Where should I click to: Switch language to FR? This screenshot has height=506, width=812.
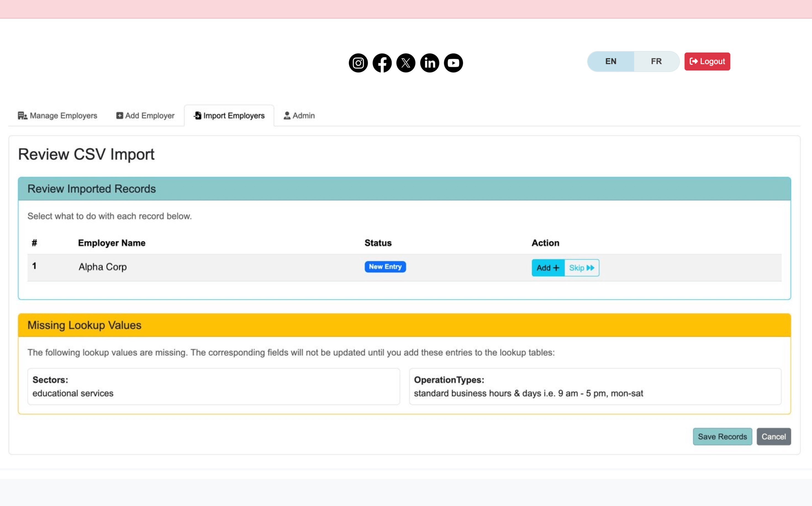[x=656, y=61]
